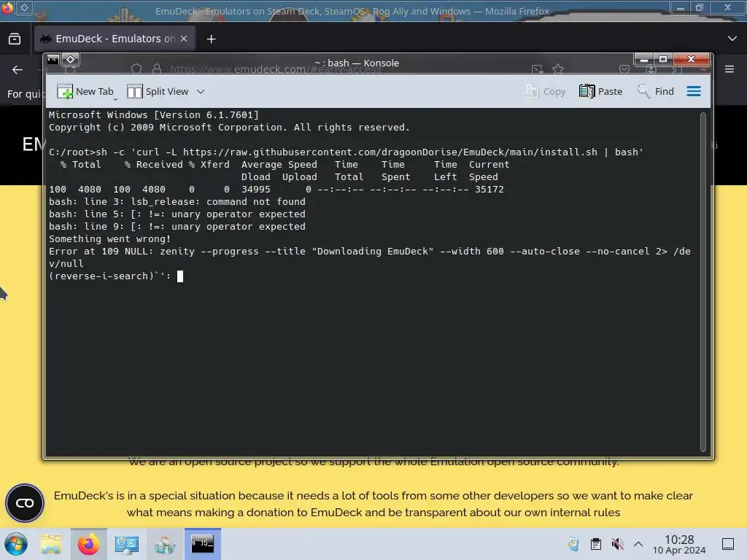Close the EmuDeck Firefox tab
This screenshot has width=747, height=560.
tap(184, 39)
